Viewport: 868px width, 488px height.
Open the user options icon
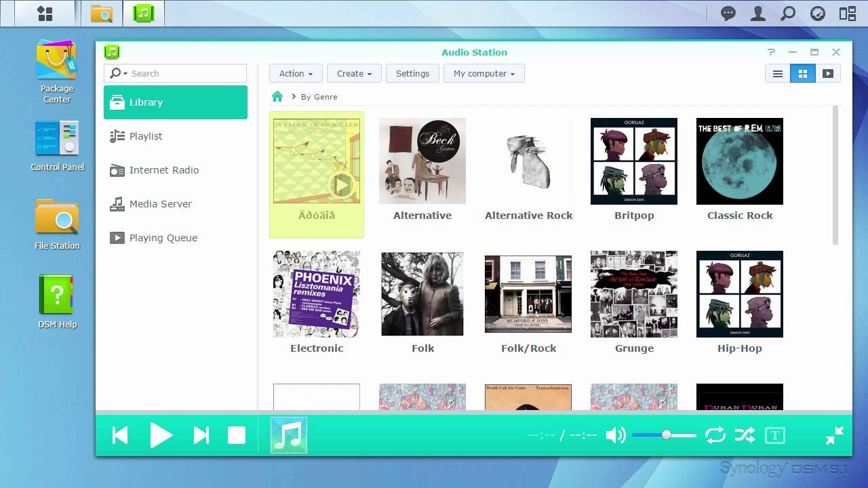(758, 13)
